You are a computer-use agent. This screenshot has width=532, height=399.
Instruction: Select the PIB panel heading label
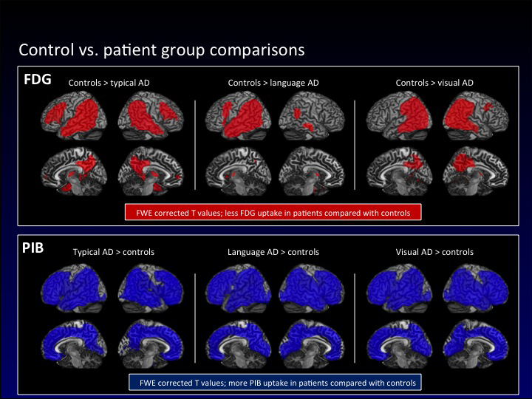click(35, 248)
